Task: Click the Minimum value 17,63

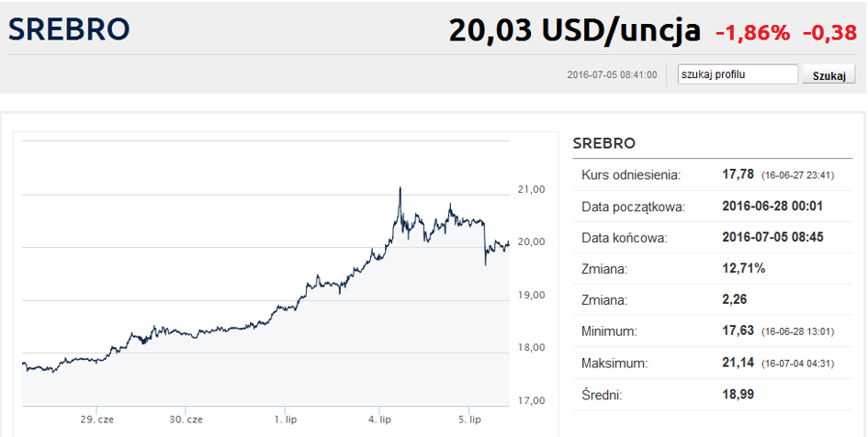Action: (x=738, y=331)
